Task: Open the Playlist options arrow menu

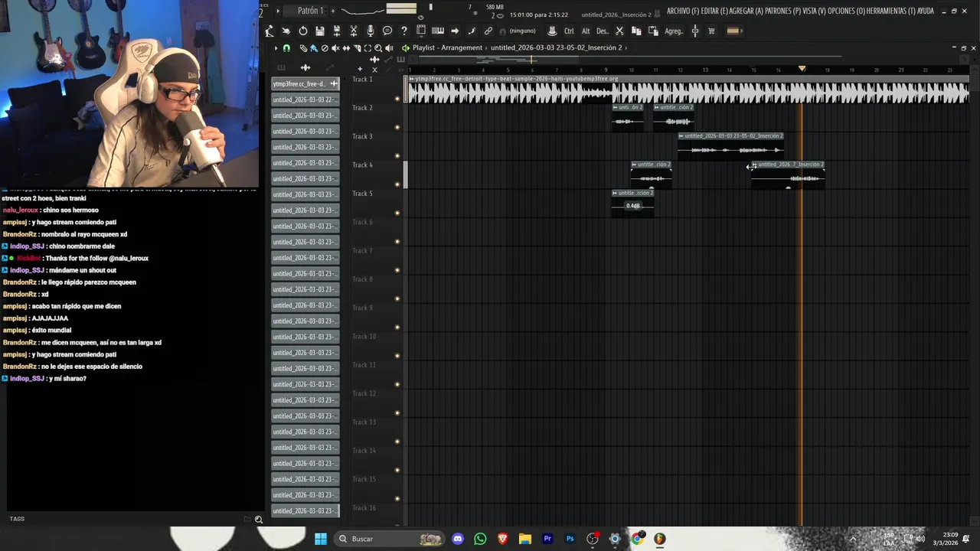Action: pos(276,47)
